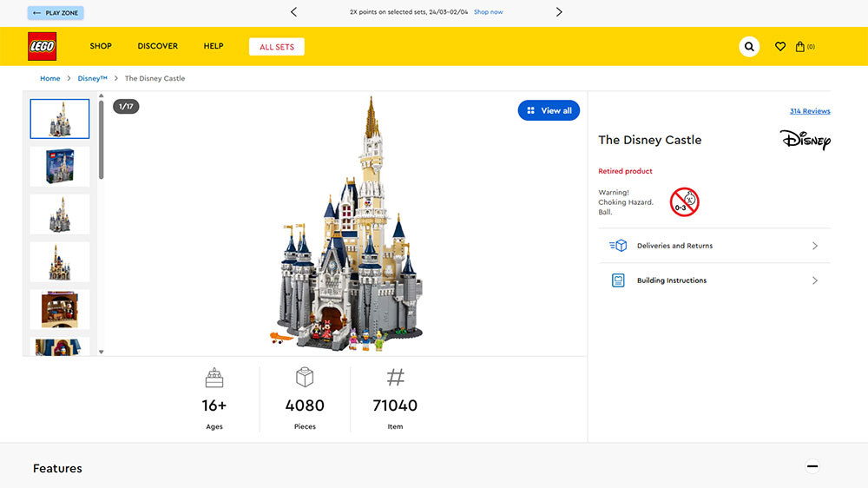Click the Retired product label

(625, 171)
